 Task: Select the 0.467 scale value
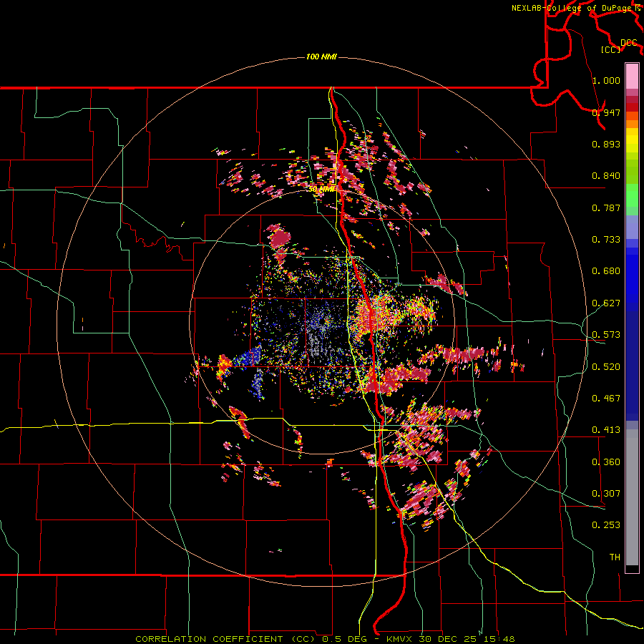606,399
